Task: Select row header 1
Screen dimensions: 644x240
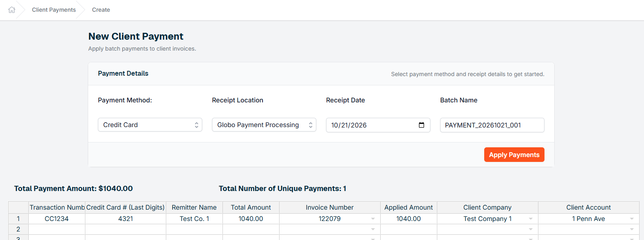Action: [x=18, y=219]
